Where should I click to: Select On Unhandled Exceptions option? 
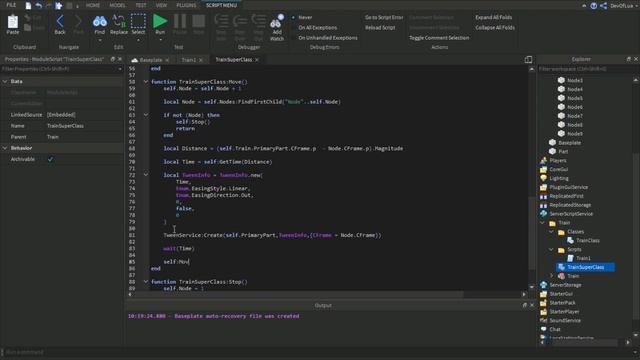[328, 38]
